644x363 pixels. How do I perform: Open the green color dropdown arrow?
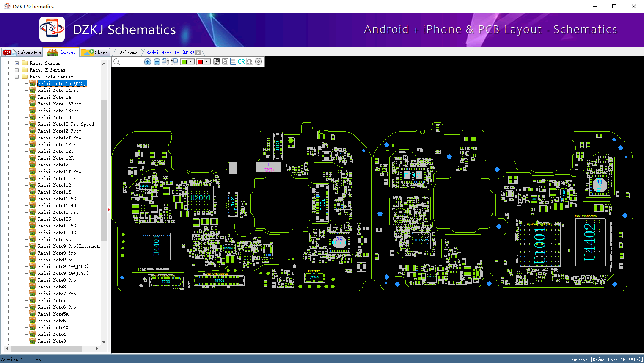tap(191, 62)
